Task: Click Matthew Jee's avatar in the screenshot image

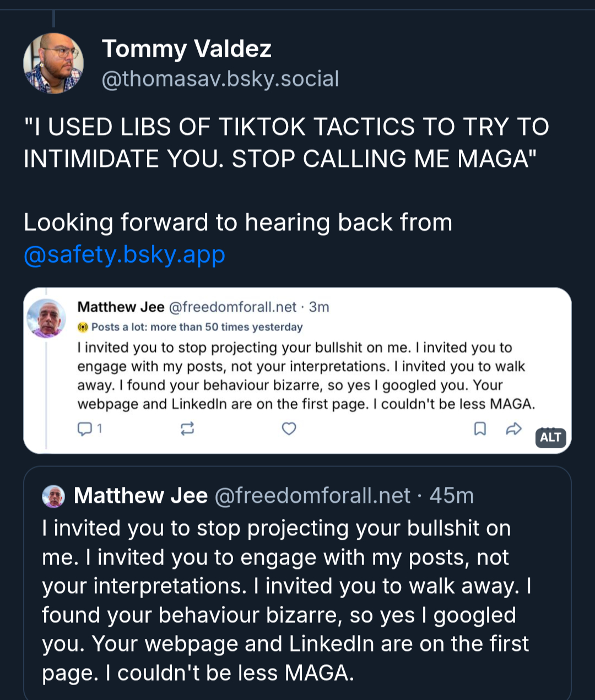Action: [46, 318]
